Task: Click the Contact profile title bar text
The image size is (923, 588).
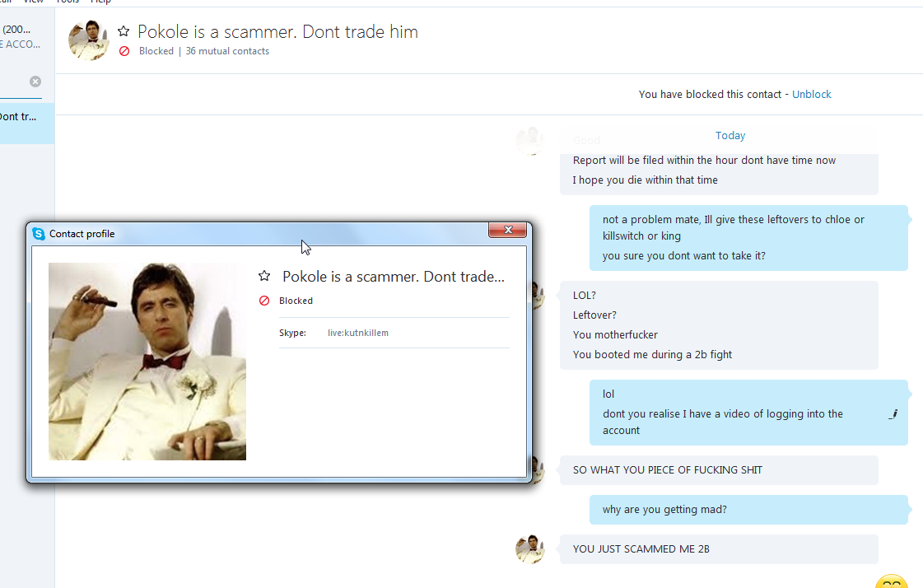Action: click(82, 234)
